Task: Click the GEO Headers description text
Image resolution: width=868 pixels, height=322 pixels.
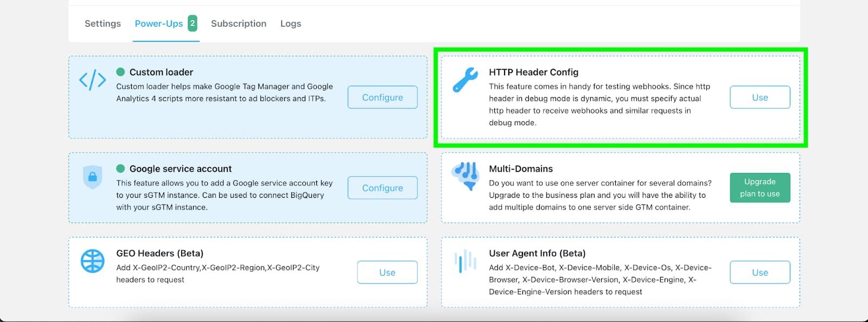Action: (x=218, y=273)
